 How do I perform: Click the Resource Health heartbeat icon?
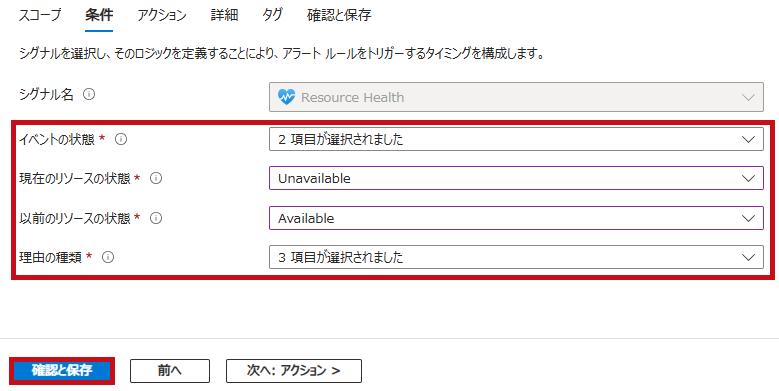pyautogui.click(x=286, y=97)
